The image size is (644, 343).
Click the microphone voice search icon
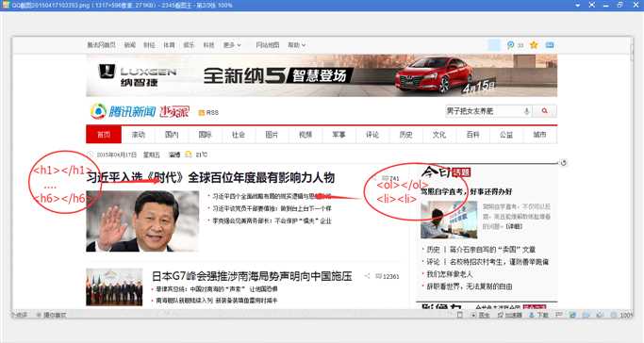(526, 111)
